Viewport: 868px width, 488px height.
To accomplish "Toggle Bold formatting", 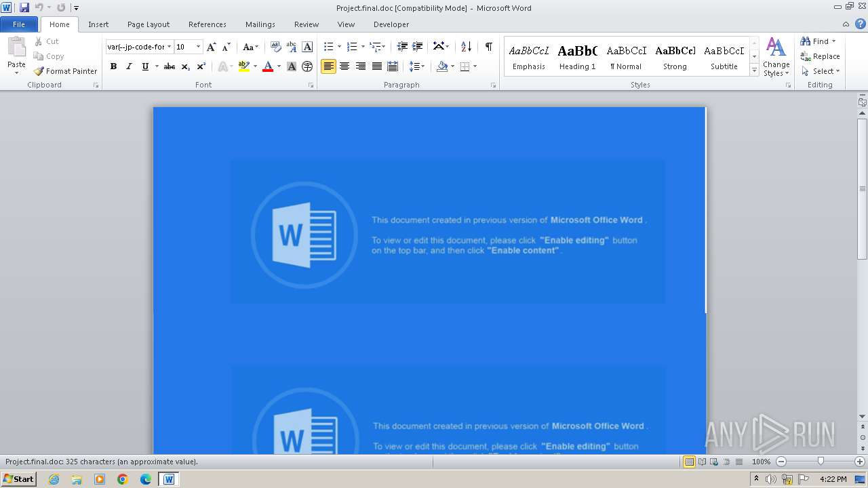I will point(113,66).
